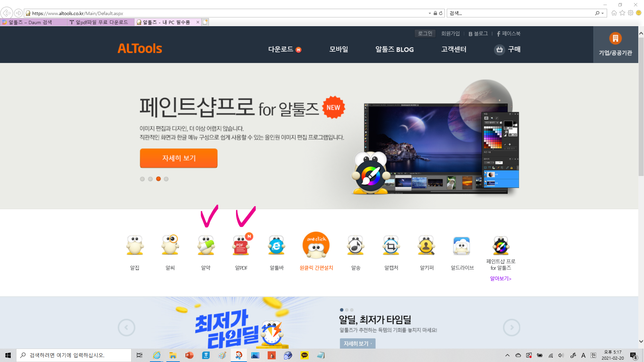Go to next 알딜 promotion slide
Screen dimensions: 644x362
tap(512, 327)
